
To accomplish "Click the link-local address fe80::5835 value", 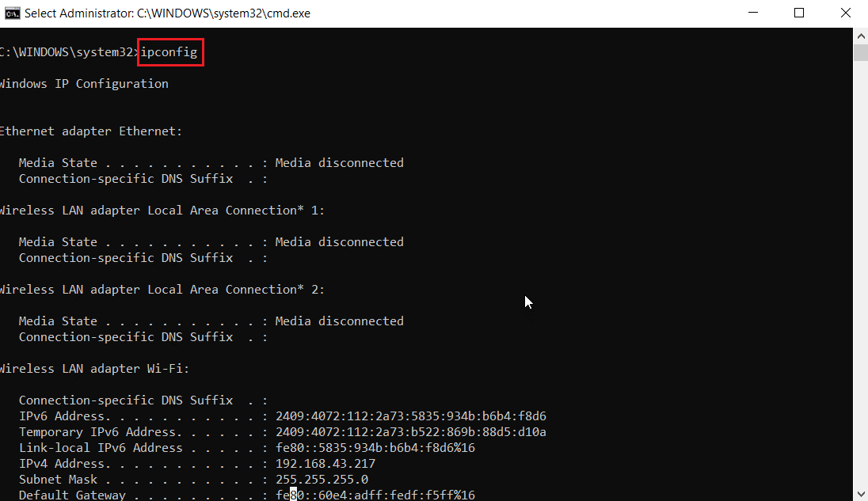I will (x=375, y=447).
